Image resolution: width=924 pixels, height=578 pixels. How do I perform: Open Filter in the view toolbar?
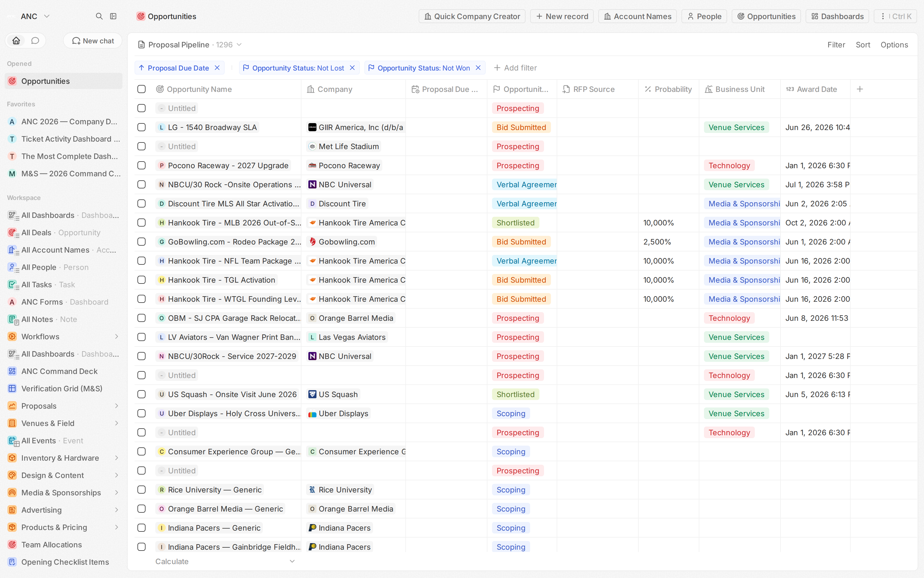836,45
